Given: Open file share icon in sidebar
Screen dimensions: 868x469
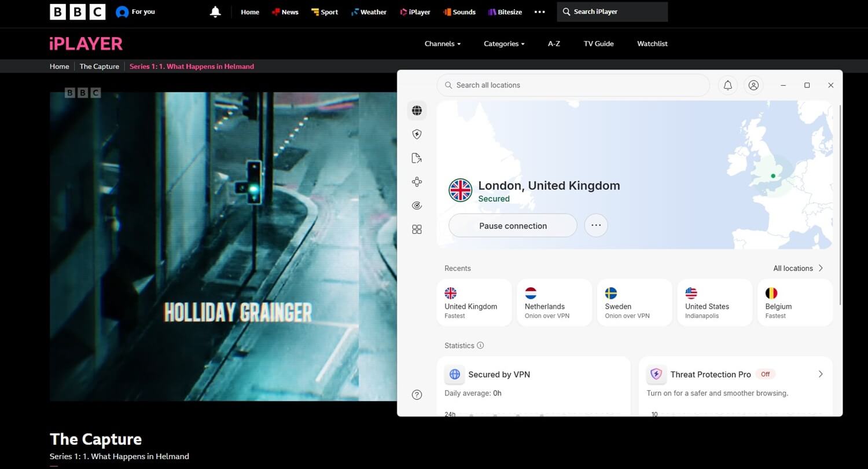Looking at the screenshot, I should [x=417, y=158].
